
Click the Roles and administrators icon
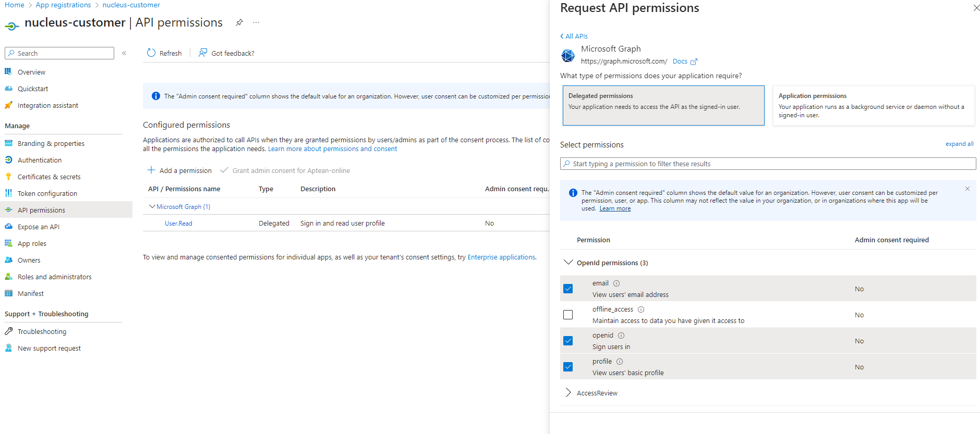click(8, 277)
